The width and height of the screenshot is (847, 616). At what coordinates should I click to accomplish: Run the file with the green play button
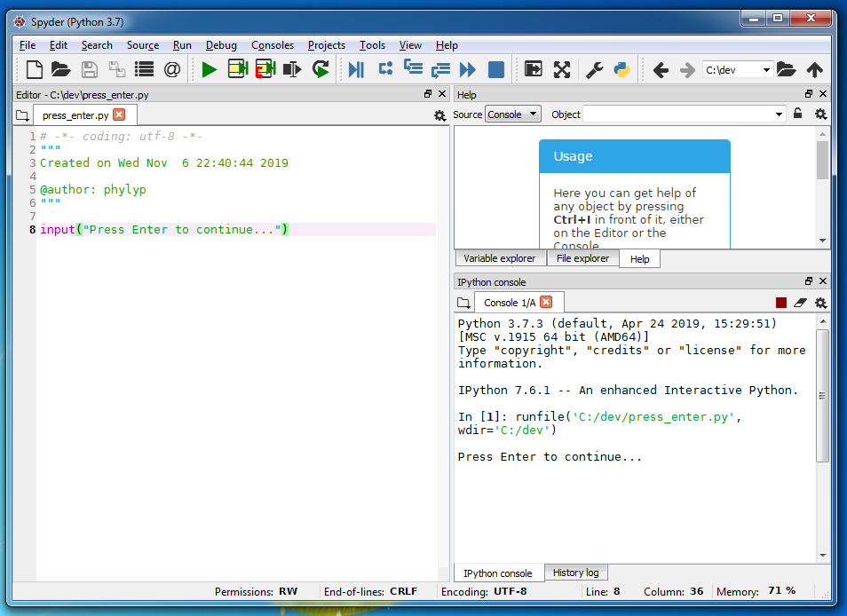click(x=209, y=69)
